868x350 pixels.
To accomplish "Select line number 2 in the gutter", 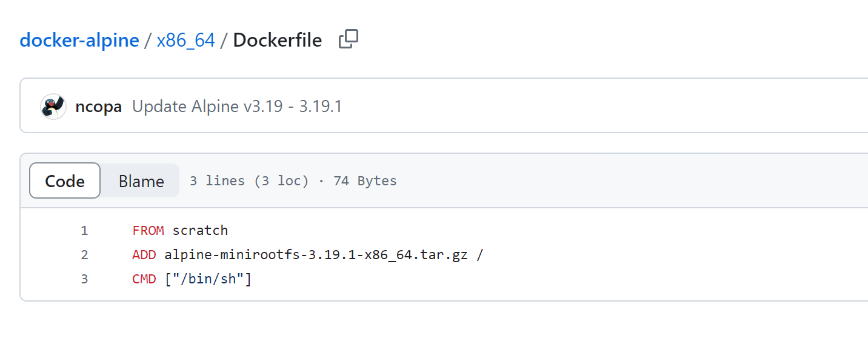I will (x=84, y=255).
